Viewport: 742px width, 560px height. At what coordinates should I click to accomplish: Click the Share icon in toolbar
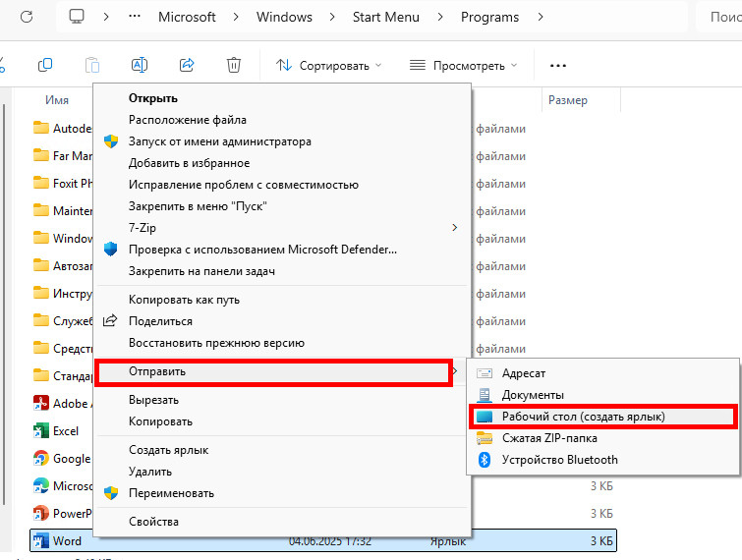(187, 65)
